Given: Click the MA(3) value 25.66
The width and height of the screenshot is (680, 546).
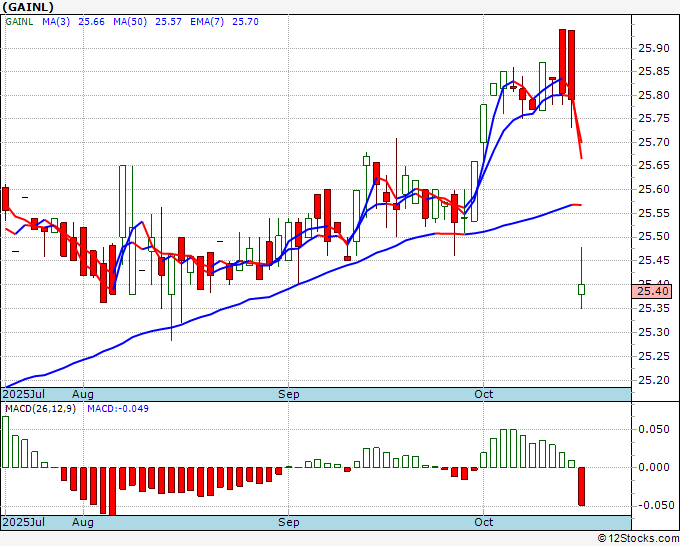Looking at the screenshot, I should tap(91, 22).
